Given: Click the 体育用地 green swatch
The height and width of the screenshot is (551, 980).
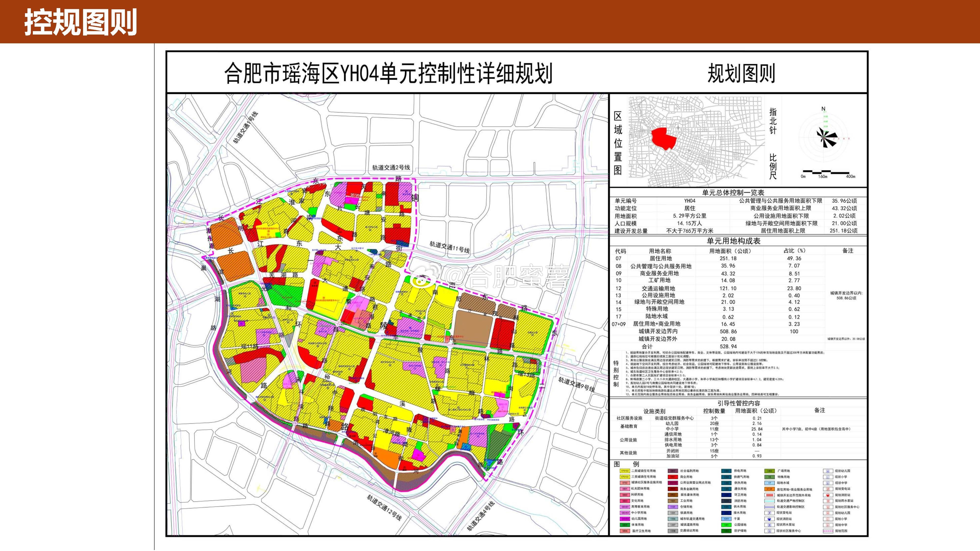Looking at the screenshot, I should [625, 525].
